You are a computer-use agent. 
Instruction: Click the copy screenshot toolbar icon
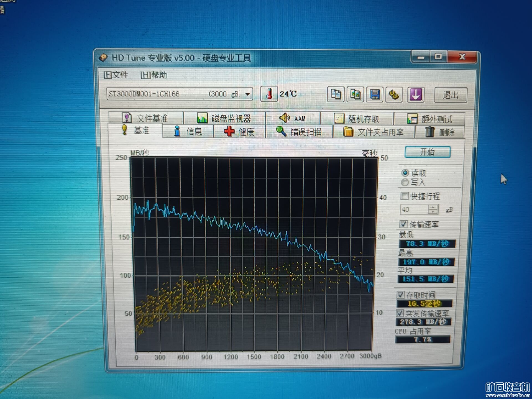(355, 94)
